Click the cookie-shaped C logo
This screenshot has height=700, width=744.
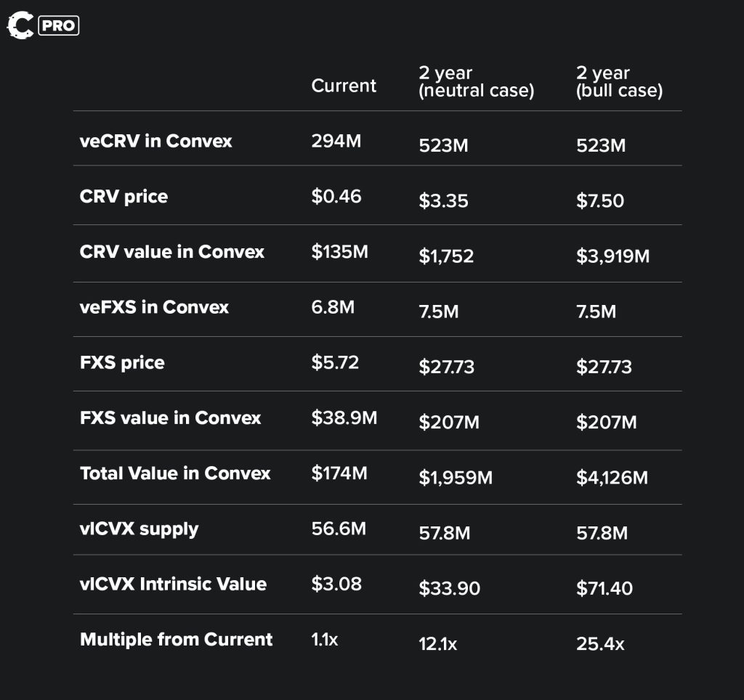point(20,25)
